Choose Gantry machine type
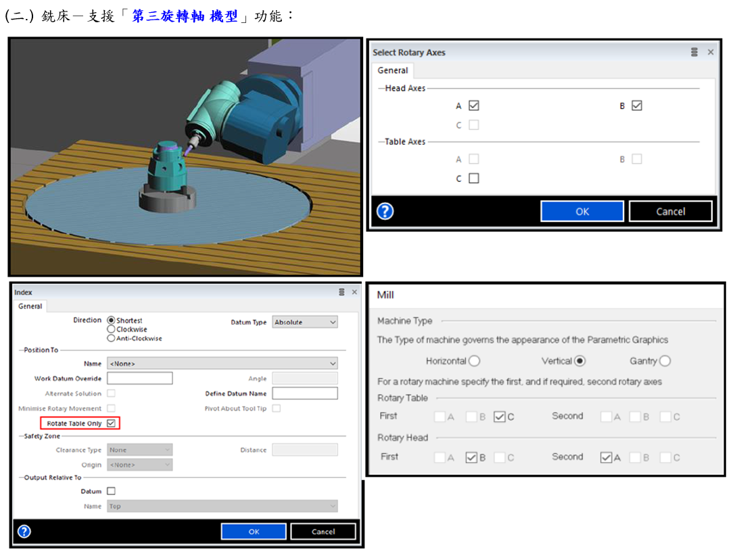This screenshot has width=735, height=560. pos(665,361)
